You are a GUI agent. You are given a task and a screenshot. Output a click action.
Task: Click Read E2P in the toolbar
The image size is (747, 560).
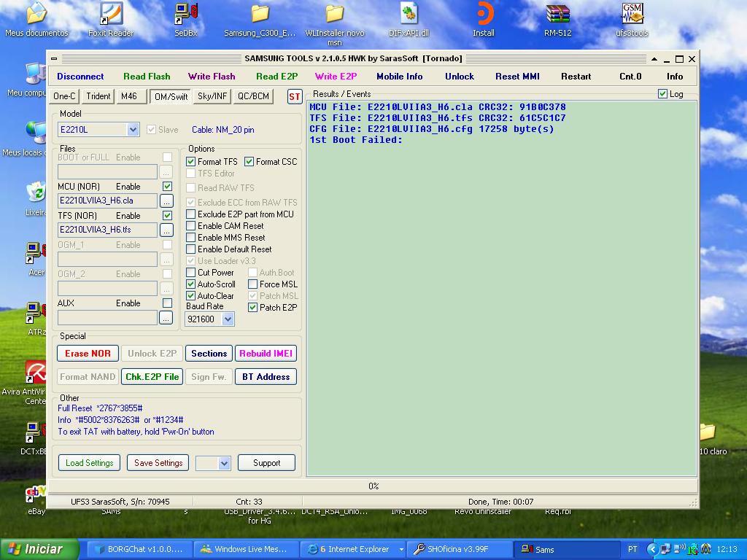point(276,76)
